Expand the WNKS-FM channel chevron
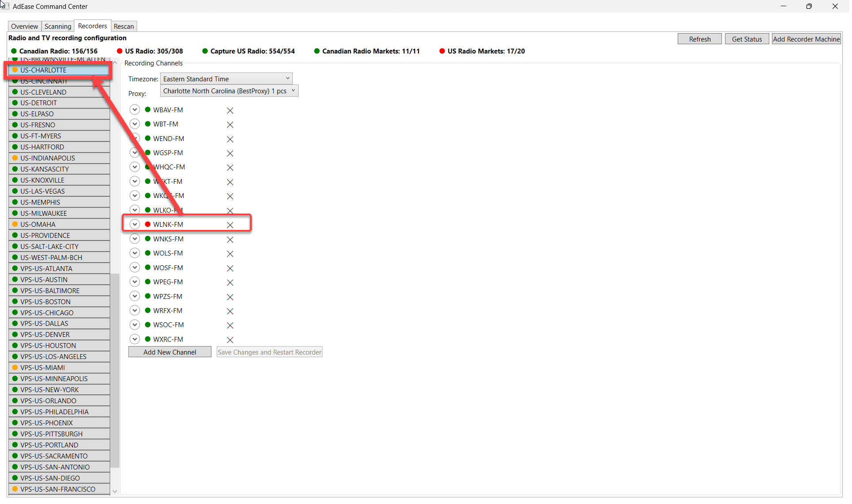This screenshot has height=504, width=852. coord(135,239)
